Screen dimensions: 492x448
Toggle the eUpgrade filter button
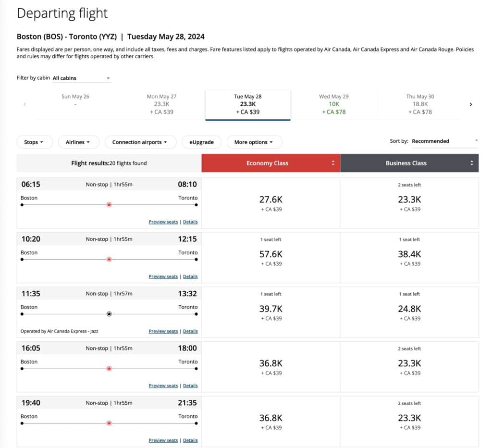click(201, 142)
